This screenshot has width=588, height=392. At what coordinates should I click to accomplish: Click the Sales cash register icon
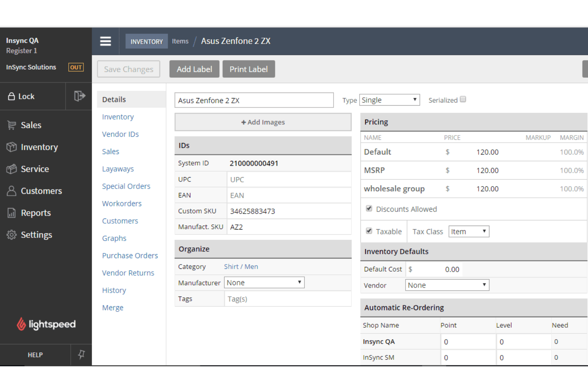coord(12,125)
